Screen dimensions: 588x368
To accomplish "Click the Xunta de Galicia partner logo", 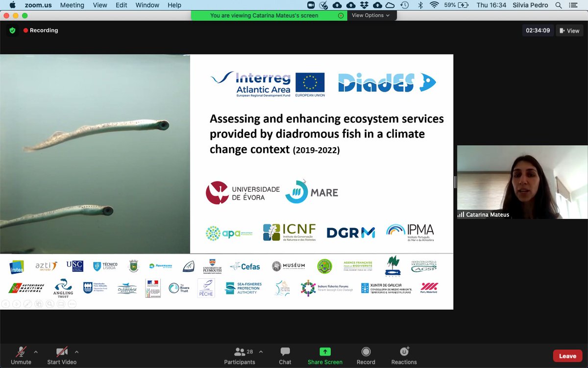I will click(x=386, y=288).
